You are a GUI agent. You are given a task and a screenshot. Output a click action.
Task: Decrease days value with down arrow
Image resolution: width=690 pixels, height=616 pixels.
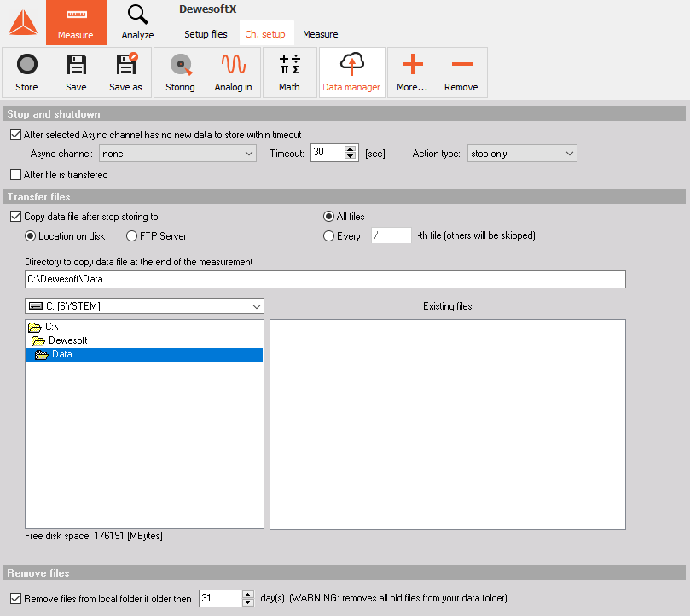(247, 602)
